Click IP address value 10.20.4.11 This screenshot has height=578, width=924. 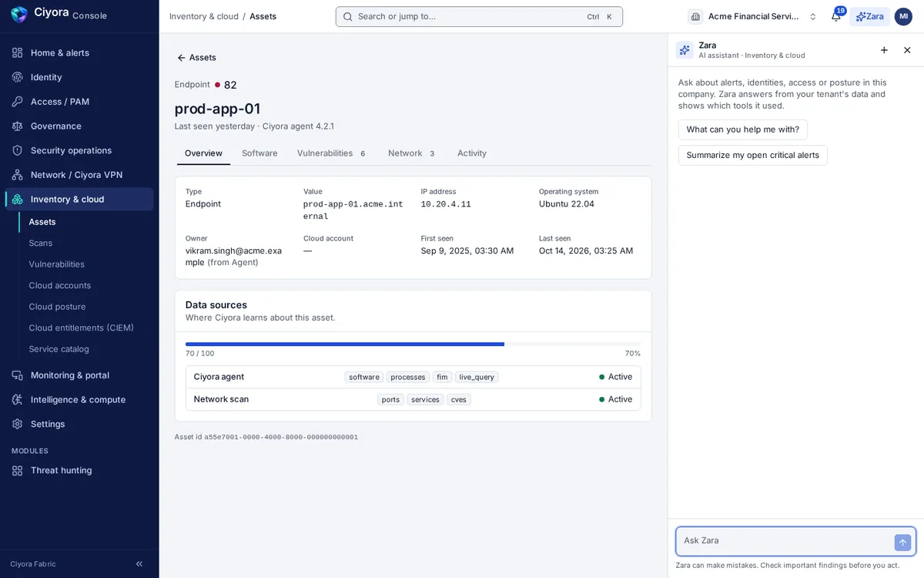(446, 204)
